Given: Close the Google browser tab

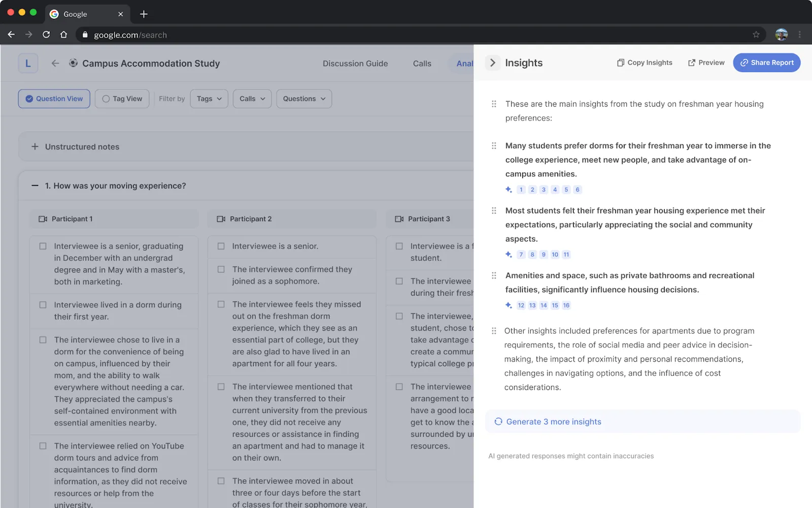Looking at the screenshot, I should tap(120, 14).
